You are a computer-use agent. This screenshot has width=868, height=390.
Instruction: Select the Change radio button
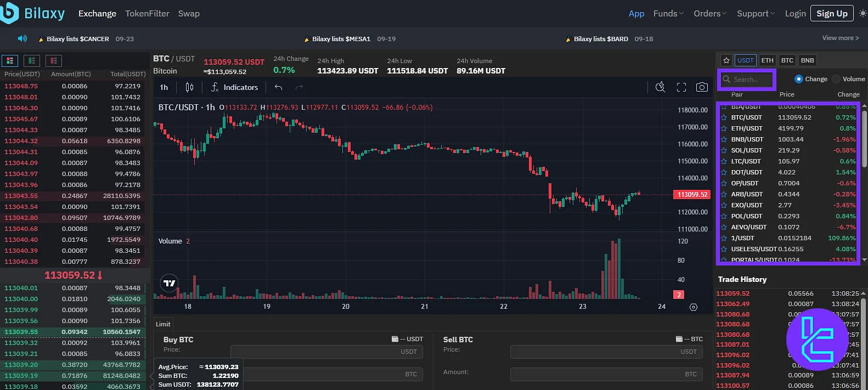coord(798,79)
